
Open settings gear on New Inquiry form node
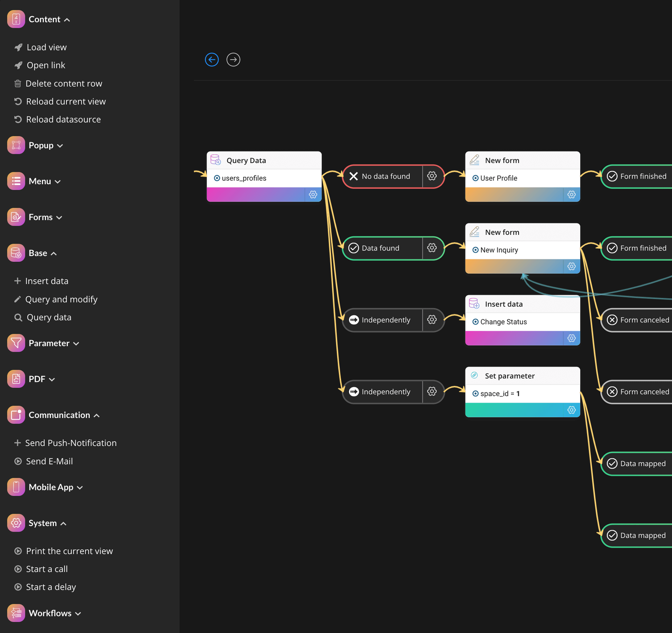coord(571,266)
